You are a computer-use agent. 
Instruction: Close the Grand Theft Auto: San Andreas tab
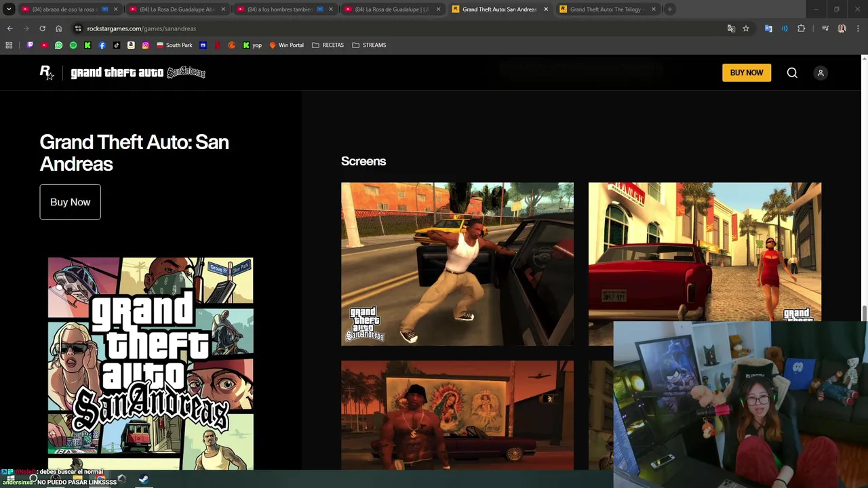click(546, 9)
